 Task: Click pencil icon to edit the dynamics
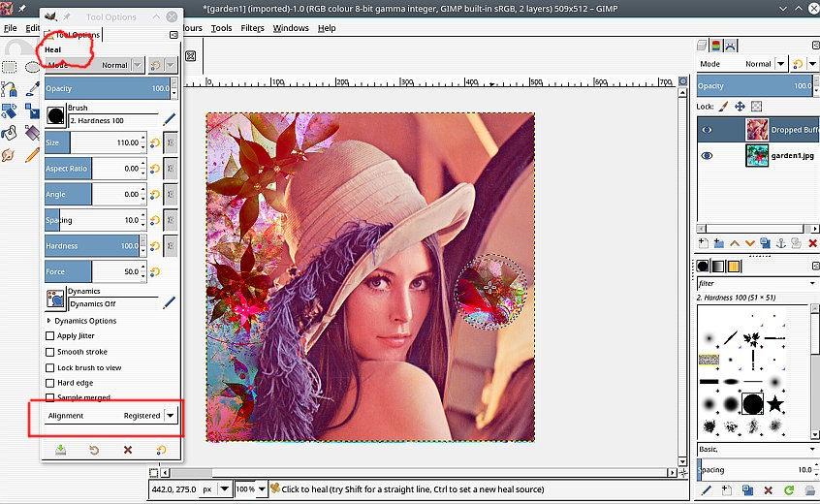click(x=169, y=302)
